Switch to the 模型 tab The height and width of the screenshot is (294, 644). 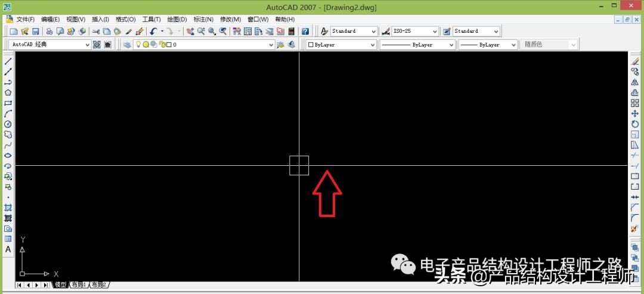point(60,284)
